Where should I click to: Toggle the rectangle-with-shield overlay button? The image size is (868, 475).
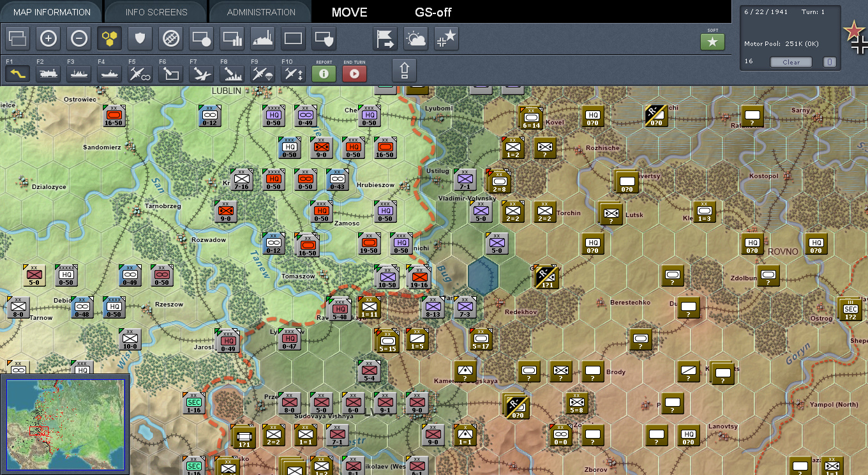point(324,39)
